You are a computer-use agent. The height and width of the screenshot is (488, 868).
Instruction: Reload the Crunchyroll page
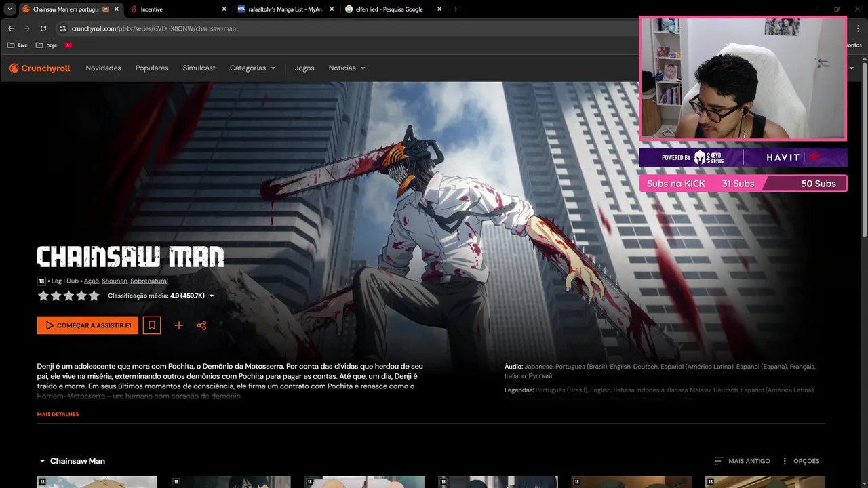pos(43,28)
